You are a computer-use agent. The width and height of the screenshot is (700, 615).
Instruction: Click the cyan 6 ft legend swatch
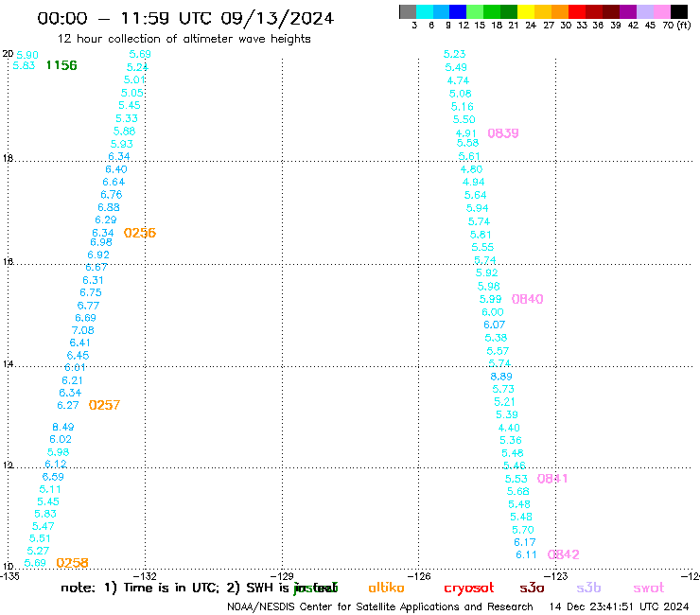coord(425,11)
